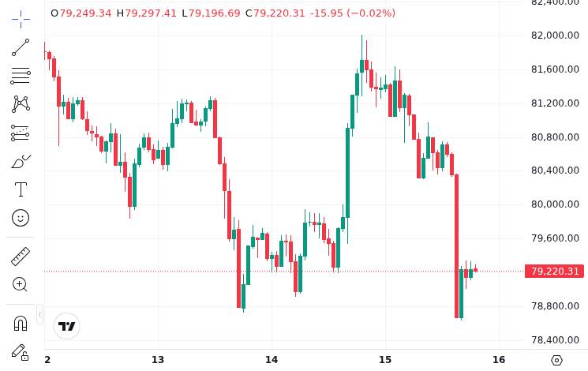Collapse the drawing toolbar side arrow
The height and width of the screenshot is (371, 588).
pyautogui.click(x=39, y=314)
